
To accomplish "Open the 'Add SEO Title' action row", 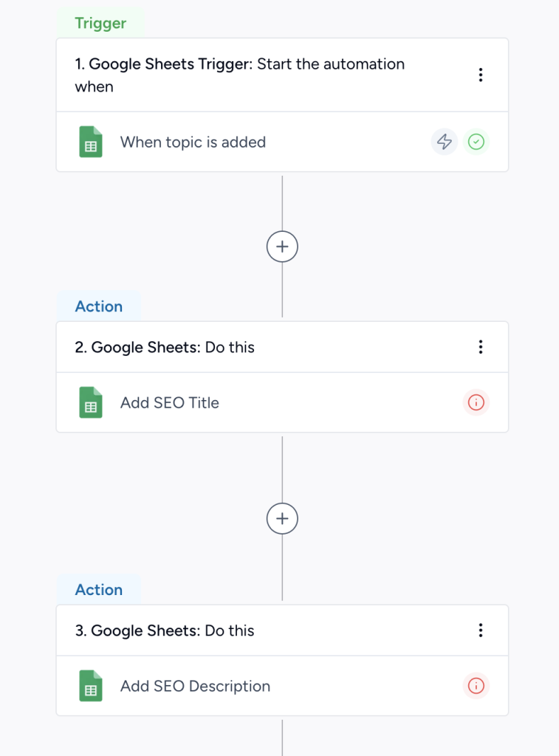I will [x=170, y=402].
